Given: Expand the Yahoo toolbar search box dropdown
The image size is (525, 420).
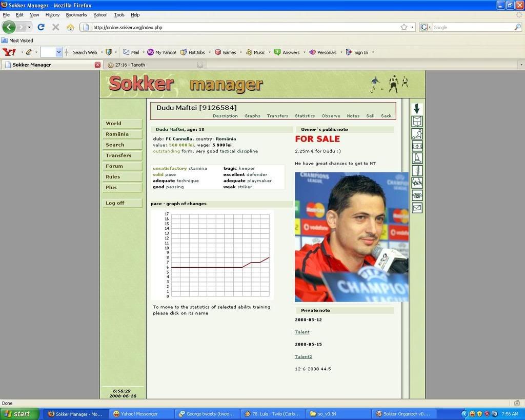Looking at the screenshot, I should point(59,52).
